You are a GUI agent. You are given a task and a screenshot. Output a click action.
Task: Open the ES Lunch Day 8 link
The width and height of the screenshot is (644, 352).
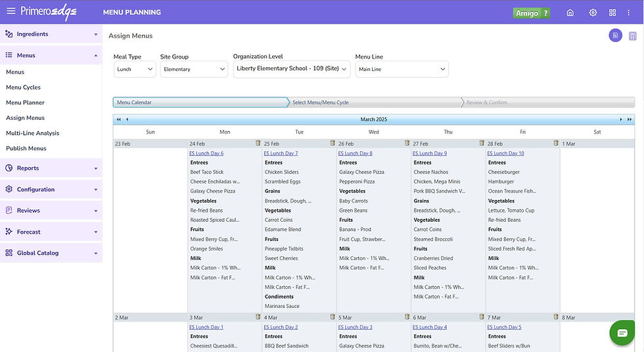[x=356, y=153]
